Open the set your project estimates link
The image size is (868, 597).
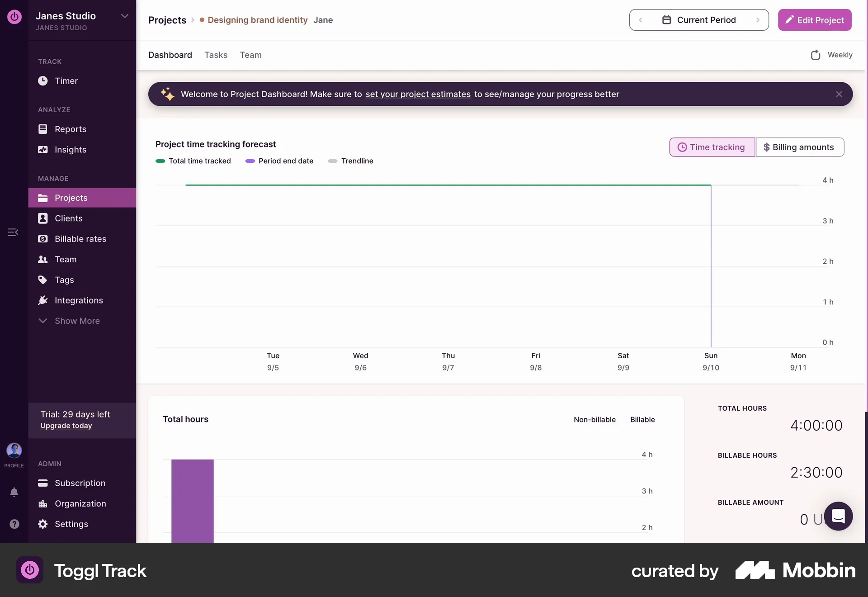418,94
